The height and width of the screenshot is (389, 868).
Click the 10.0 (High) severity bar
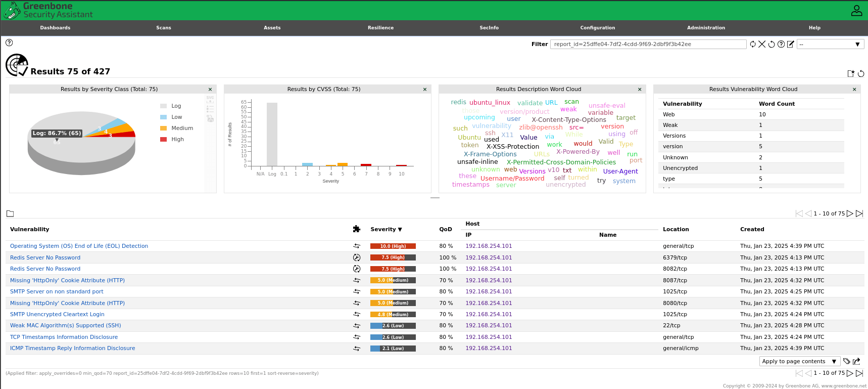(x=393, y=246)
